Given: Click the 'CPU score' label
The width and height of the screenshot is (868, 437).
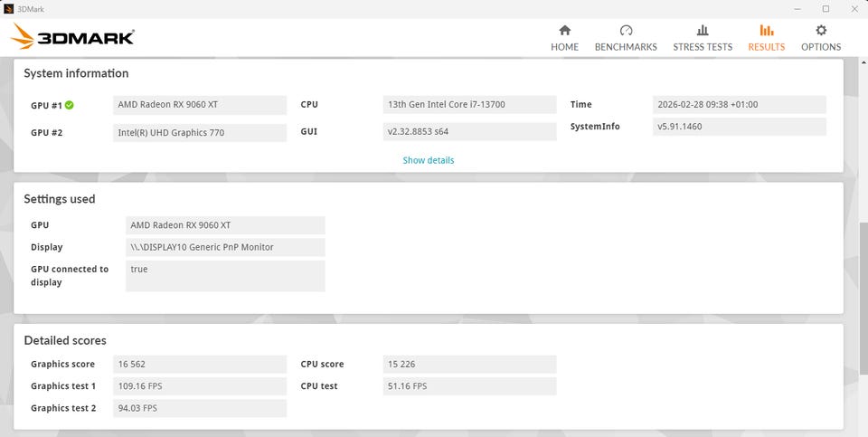Looking at the screenshot, I should tap(322, 365).
